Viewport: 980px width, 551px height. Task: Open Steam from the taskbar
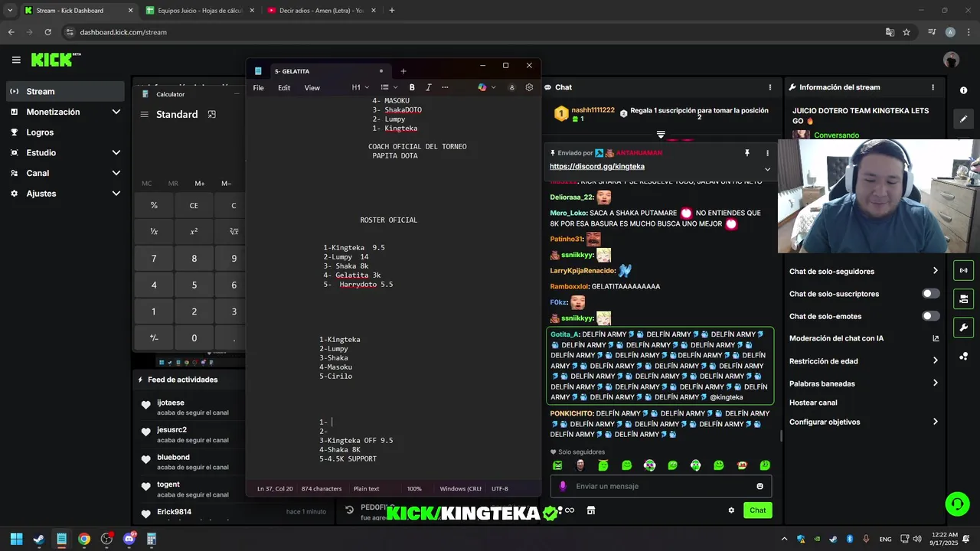tap(39, 539)
